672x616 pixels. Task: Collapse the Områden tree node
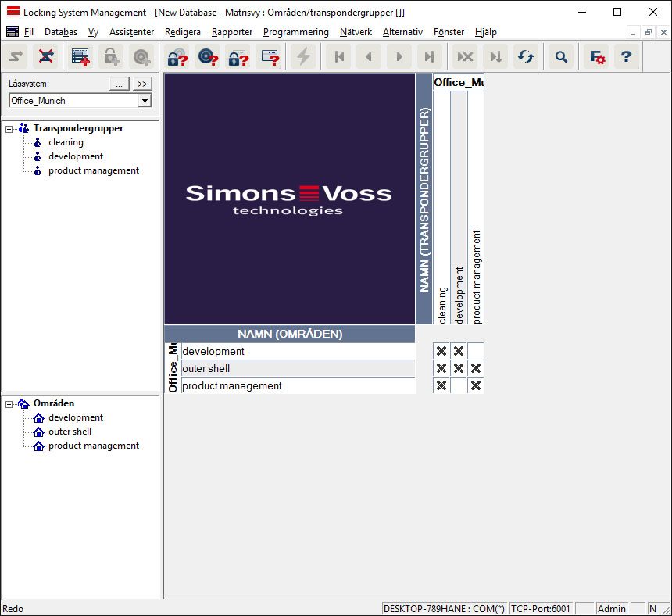tap(9, 403)
